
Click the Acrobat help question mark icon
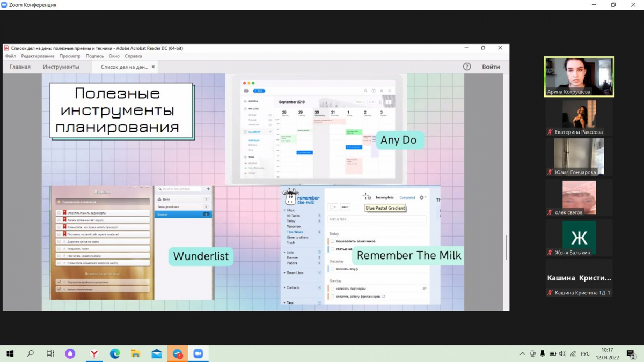467,67
